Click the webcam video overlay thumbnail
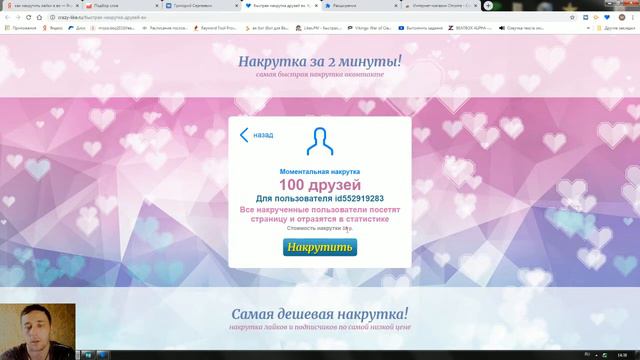Viewport: 640px width, 360px height. (38, 331)
